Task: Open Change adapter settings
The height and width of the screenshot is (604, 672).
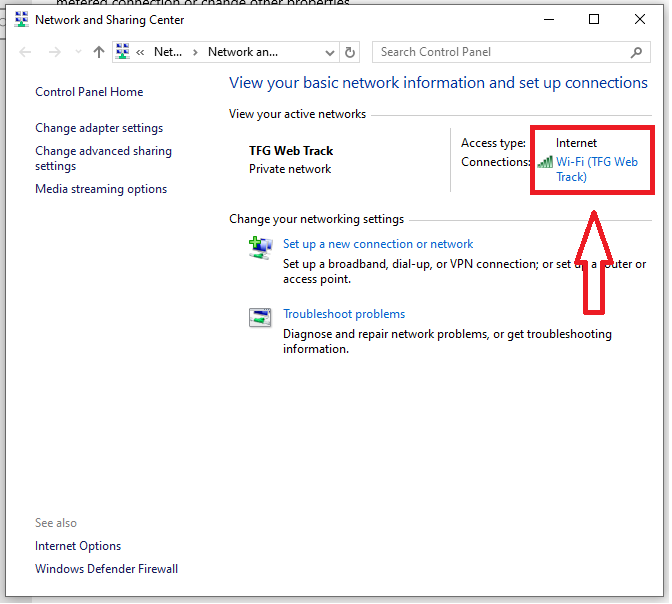Action: [x=99, y=128]
